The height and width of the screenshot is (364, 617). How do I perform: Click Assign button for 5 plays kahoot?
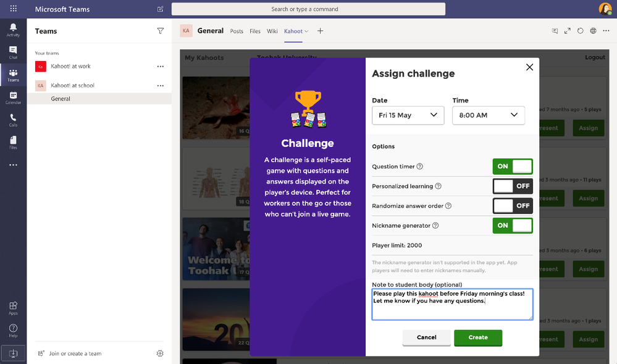(588, 128)
